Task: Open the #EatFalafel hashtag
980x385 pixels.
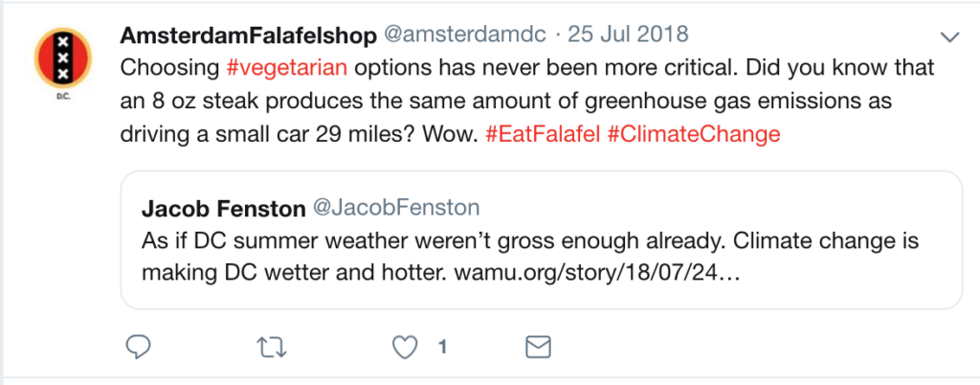Action: coord(544,134)
